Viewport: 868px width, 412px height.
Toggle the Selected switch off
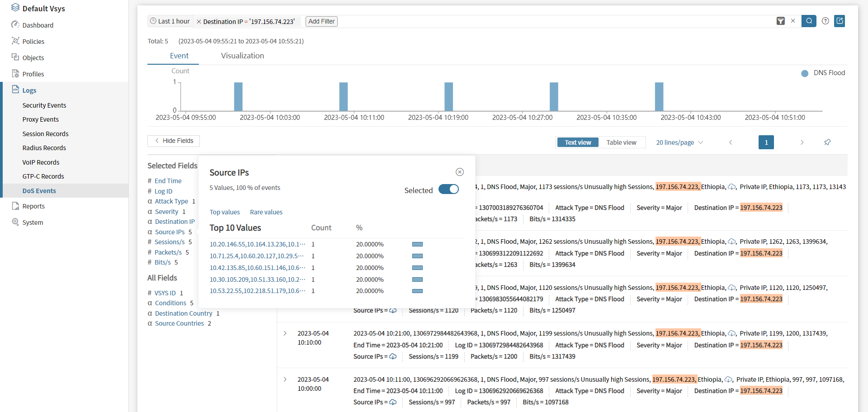pyautogui.click(x=448, y=189)
